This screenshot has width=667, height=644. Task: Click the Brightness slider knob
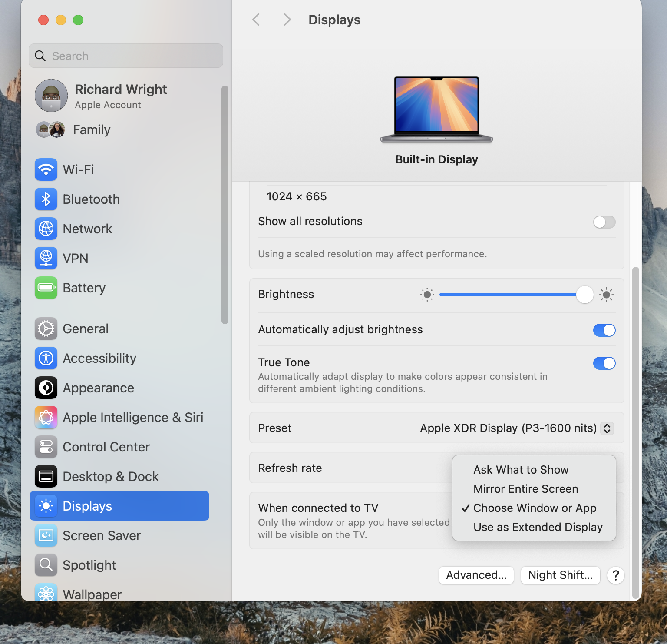click(x=585, y=295)
